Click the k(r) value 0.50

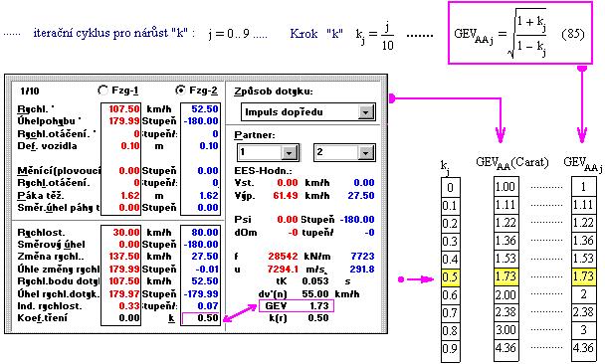point(318,318)
